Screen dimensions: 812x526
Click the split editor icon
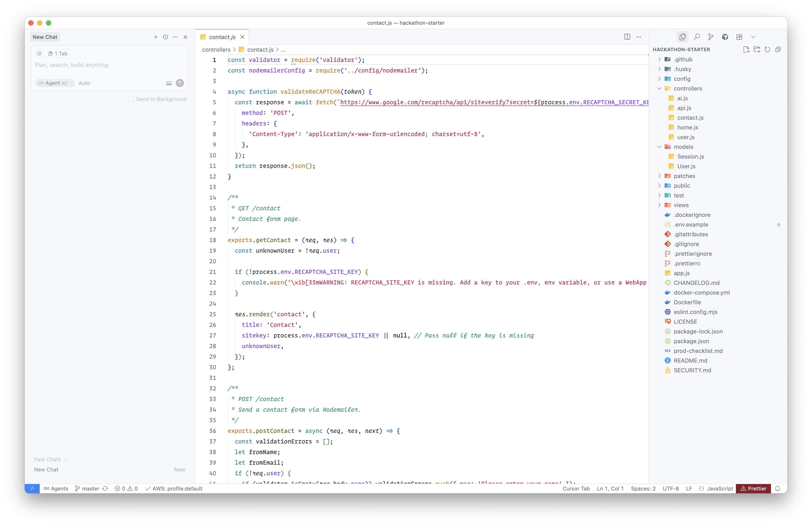pyautogui.click(x=627, y=37)
